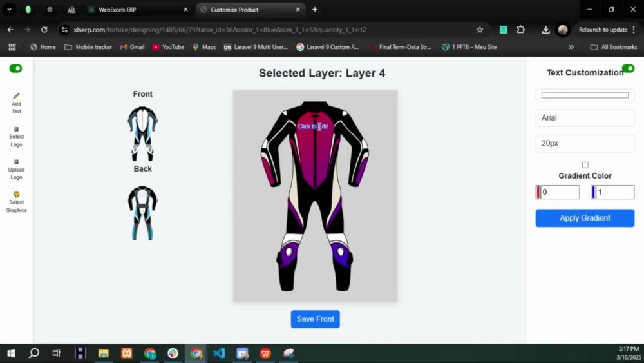
Task: Click the Apply Gradient button
Action: [585, 218]
